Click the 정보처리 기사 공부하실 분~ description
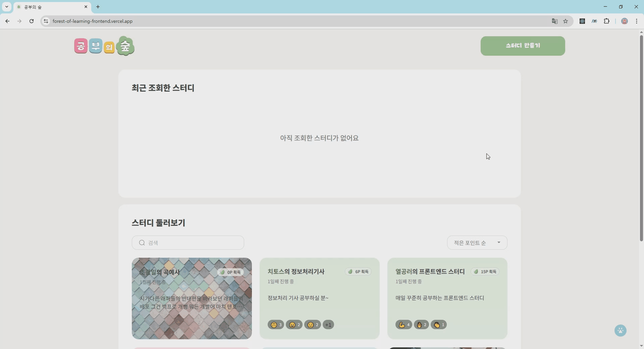The height and width of the screenshot is (349, 644). pos(298,298)
